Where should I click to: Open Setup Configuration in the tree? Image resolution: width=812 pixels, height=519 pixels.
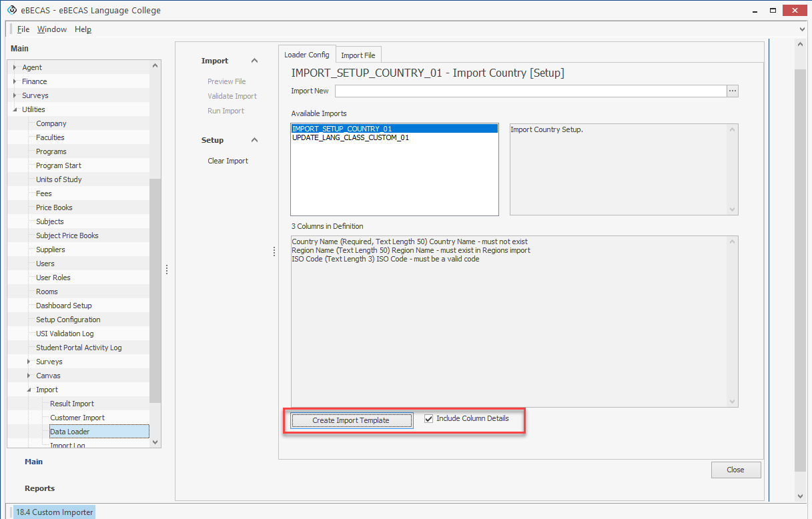68,320
